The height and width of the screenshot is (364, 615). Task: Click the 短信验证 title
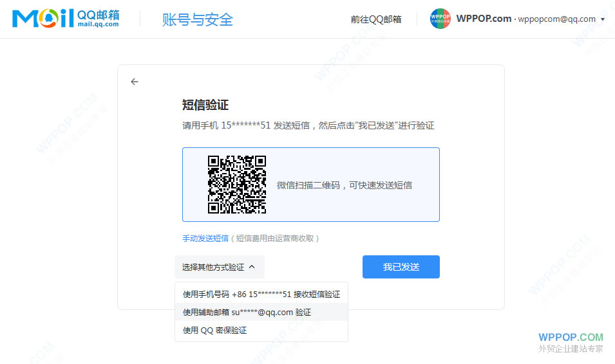coord(205,105)
